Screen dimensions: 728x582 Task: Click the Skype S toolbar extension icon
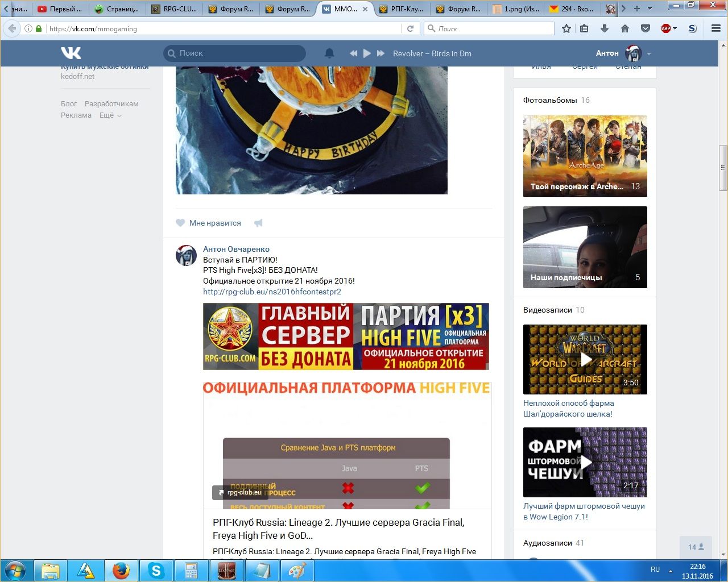(692, 28)
